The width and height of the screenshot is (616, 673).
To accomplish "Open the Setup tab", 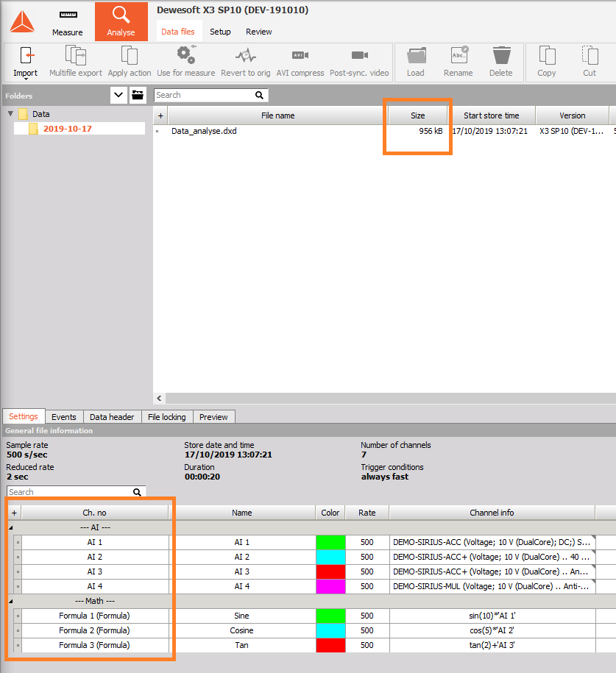I will [220, 32].
